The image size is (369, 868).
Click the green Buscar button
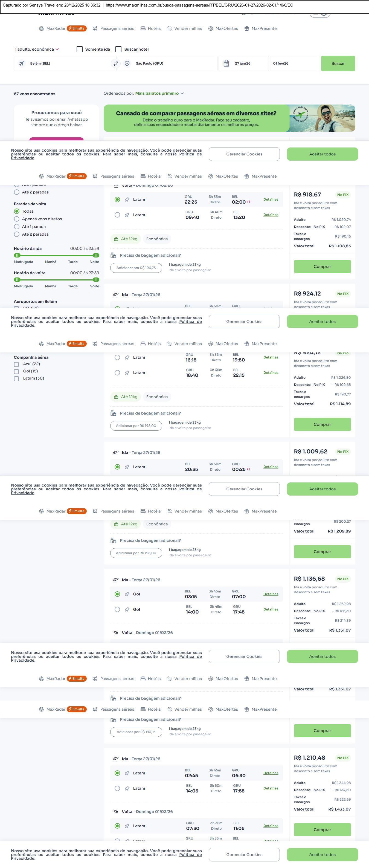(338, 63)
